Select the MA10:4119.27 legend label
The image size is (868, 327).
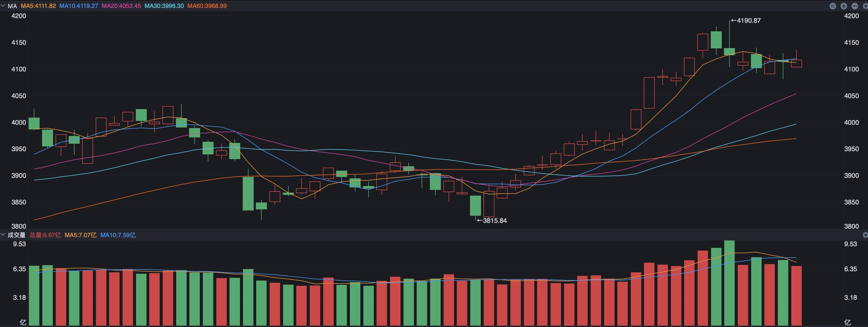pyautogui.click(x=79, y=6)
